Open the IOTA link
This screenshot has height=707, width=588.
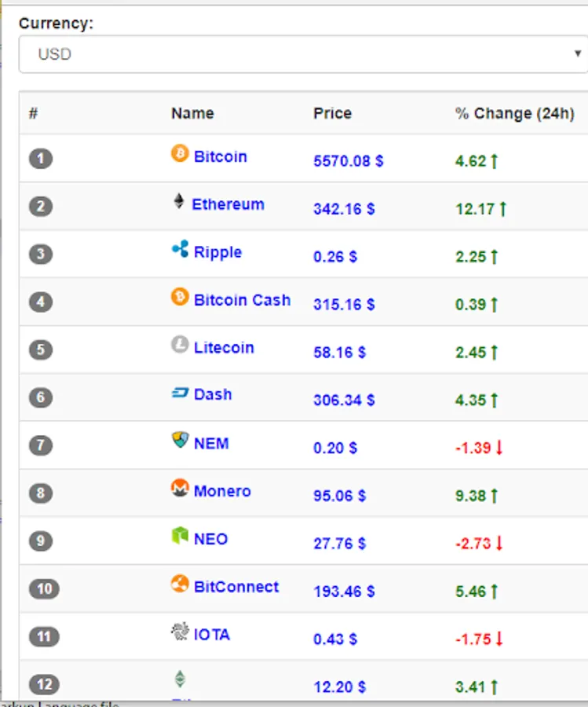[x=212, y=635]
